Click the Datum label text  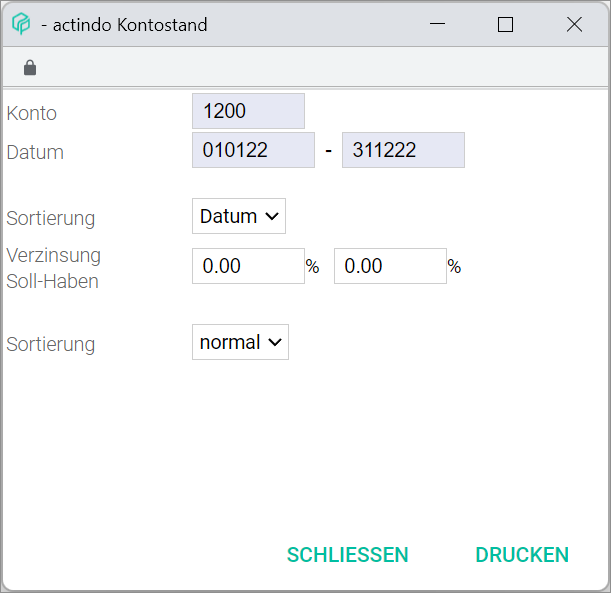(x=35, y=153)
